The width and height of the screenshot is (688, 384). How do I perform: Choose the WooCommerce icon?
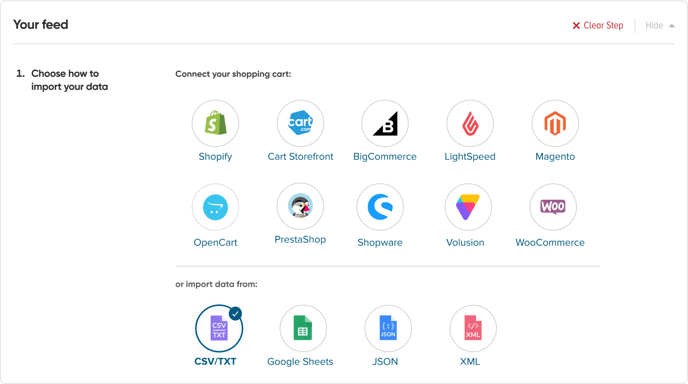[x=553, y=207]
